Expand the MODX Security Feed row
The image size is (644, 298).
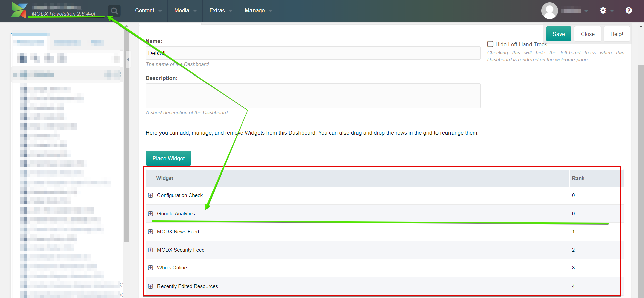150,250
